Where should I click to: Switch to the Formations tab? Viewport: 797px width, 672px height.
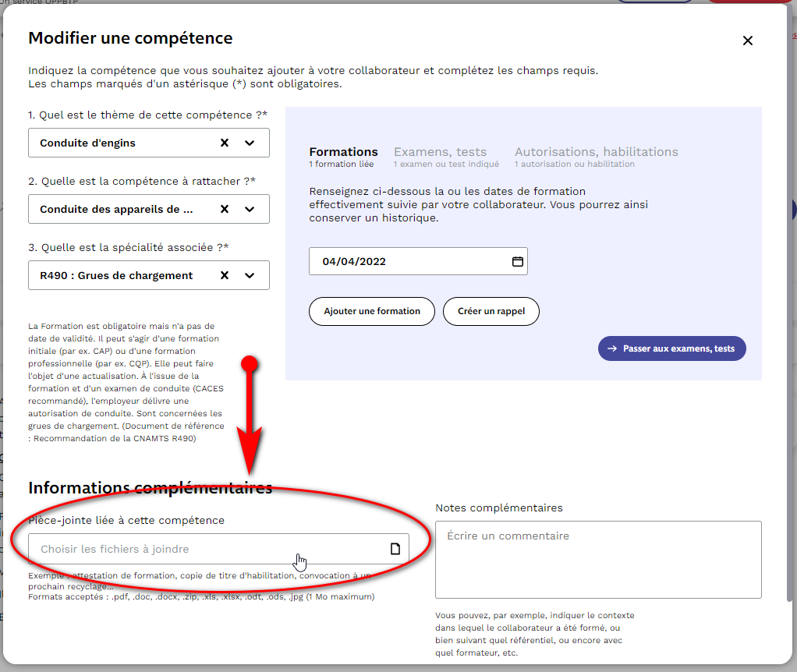coord(343,152)
